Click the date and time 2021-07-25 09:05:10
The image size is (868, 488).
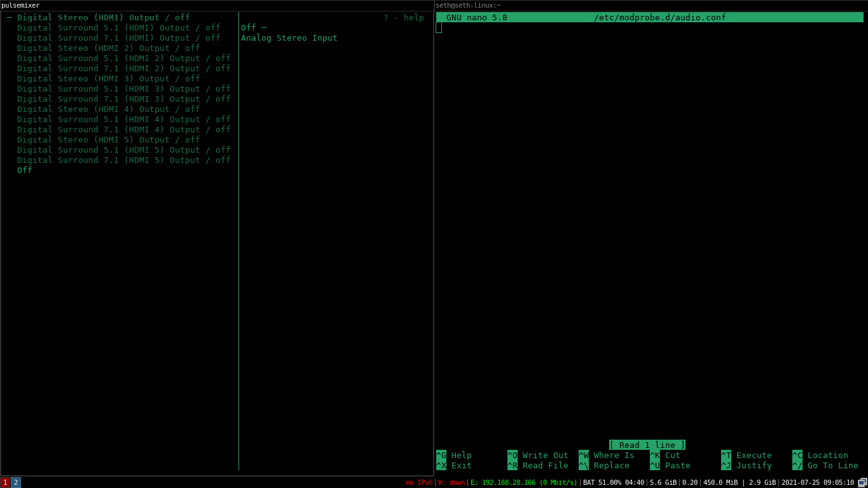point(818,482)
